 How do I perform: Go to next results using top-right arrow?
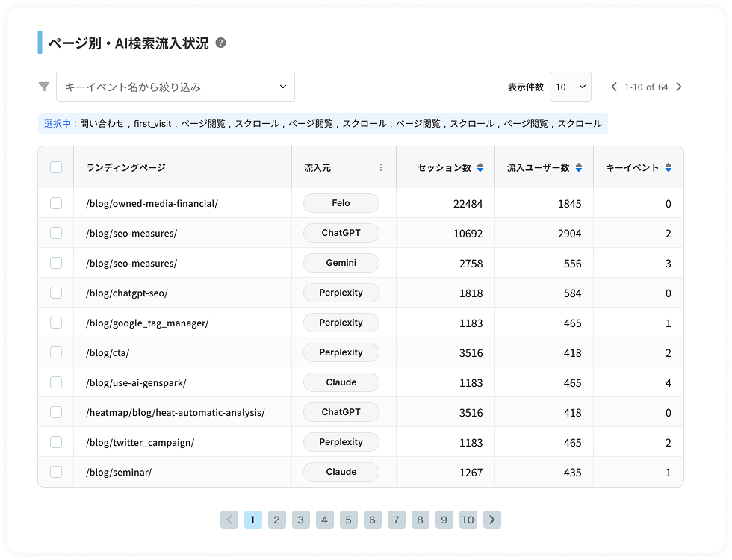[679, 87]
